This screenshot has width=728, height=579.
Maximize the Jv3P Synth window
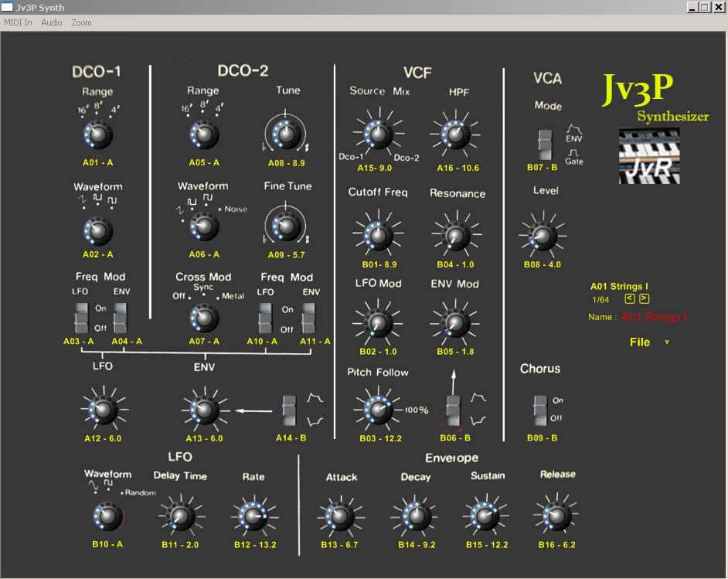pyautogui.click(x=705, y=7)
